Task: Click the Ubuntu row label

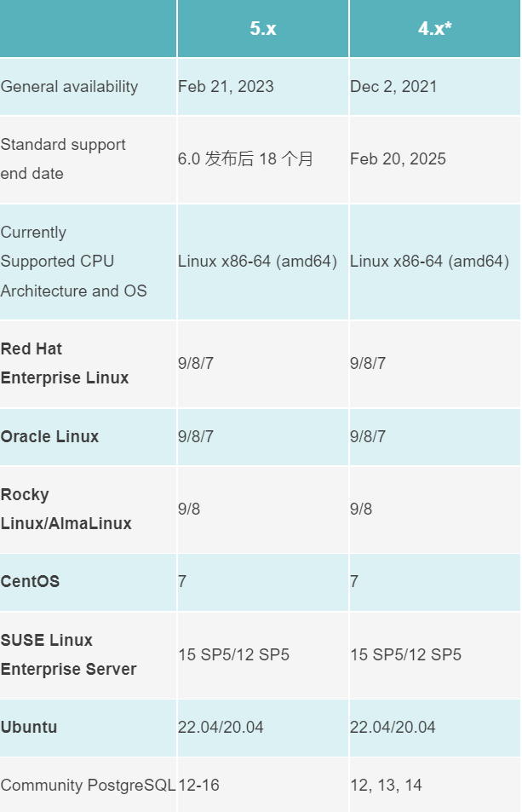Action: [29, 728]
